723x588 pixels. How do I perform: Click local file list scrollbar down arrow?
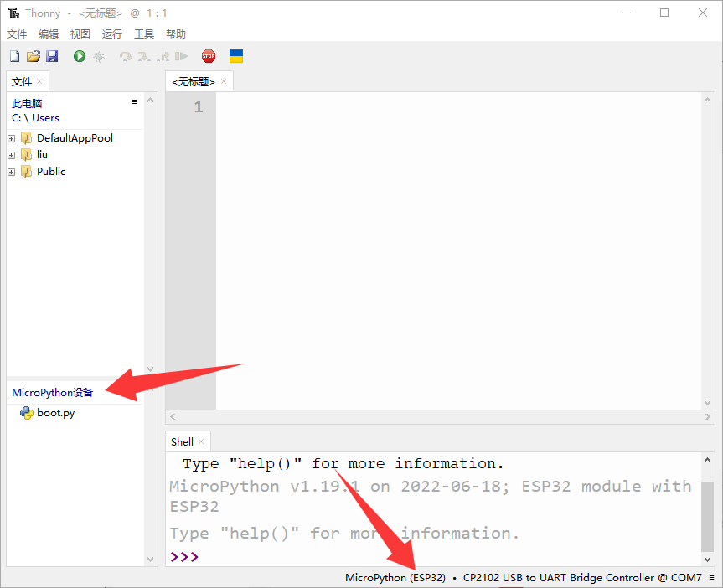pos(150,369)
